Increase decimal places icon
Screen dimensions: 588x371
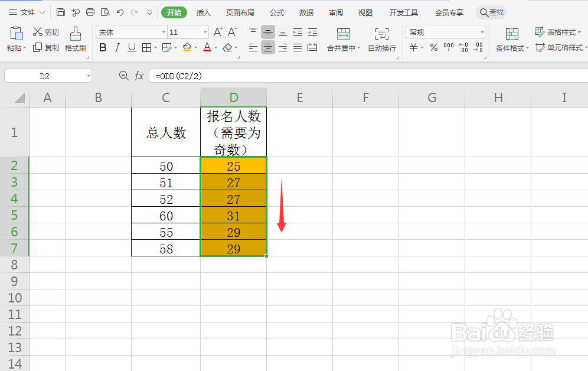click(x=463, y=47)
